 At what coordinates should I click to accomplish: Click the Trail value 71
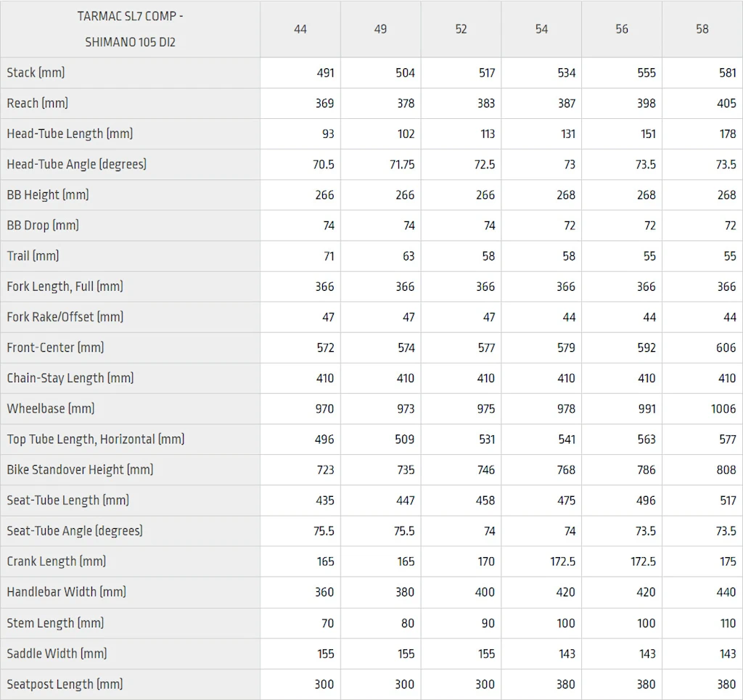328,256
